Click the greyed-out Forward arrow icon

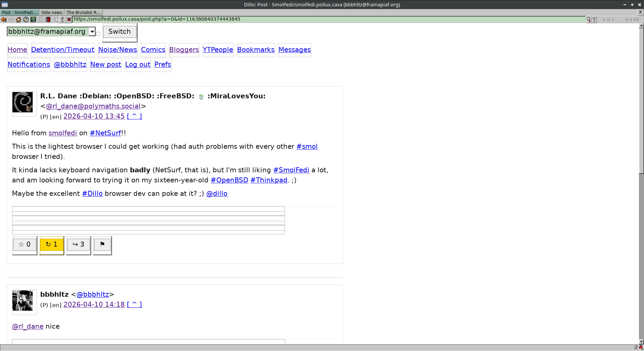[x=11, y=19]
